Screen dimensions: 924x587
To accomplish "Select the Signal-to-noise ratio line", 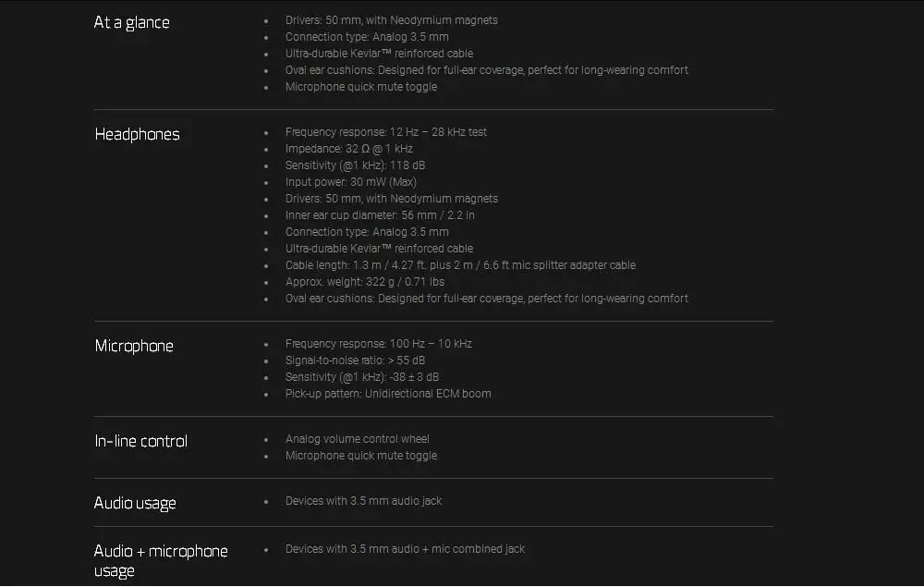I will (x=355, y=361).
